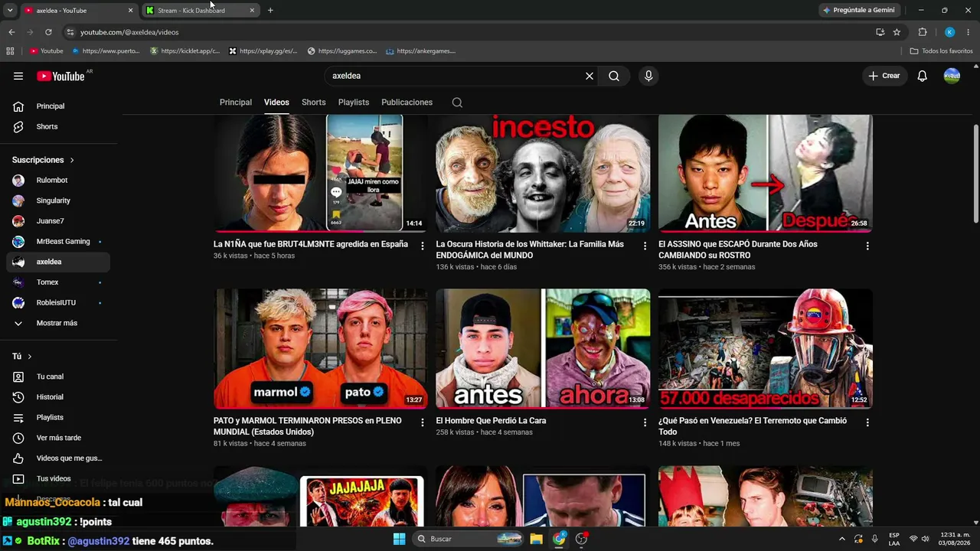Click the Chrome icon in the taskbar
Screen dimensions: 980x551
(559, 539)
